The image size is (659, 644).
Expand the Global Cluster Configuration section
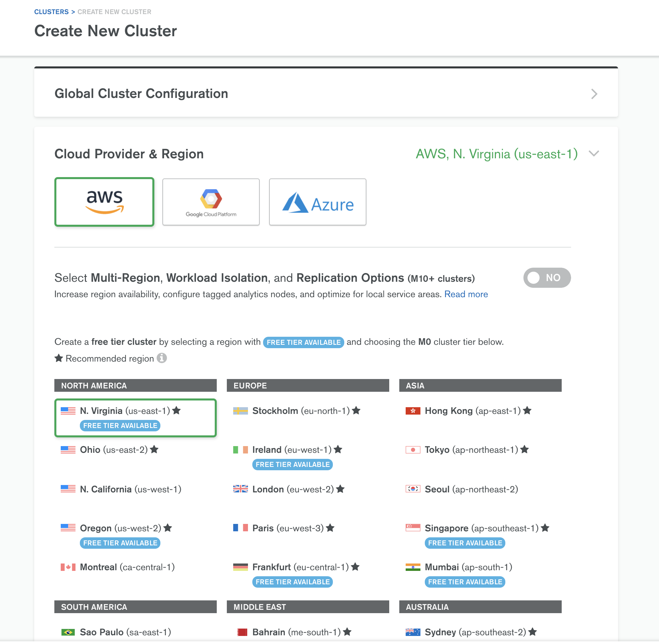pyautogui.click(x=326, y=94)
